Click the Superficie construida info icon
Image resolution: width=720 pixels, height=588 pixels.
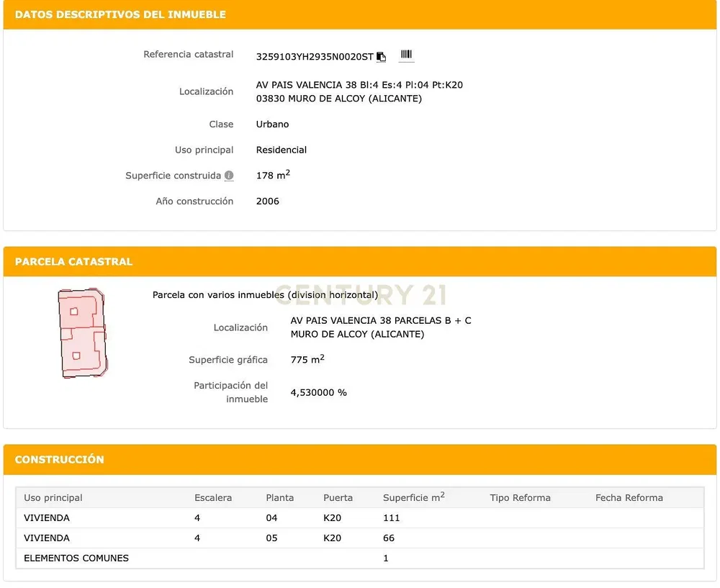click(x=229, y=176)
